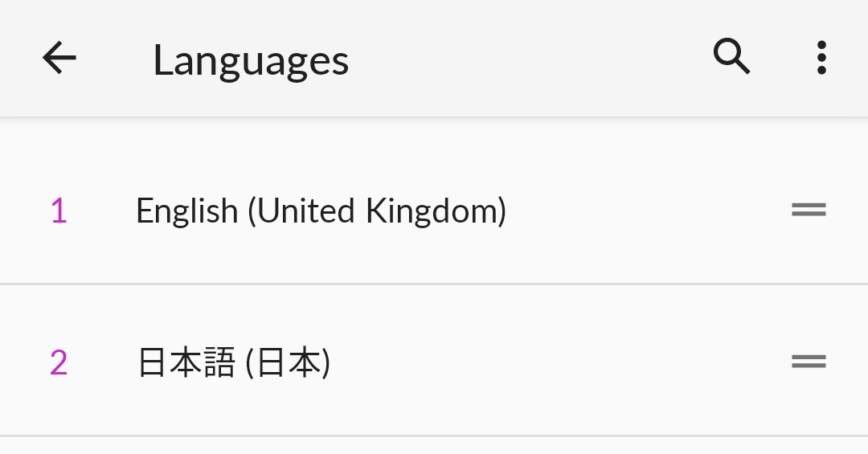Select the 日本語 (日本) label
The width and height of the screenshot is (868, 454).
[234, 363]
